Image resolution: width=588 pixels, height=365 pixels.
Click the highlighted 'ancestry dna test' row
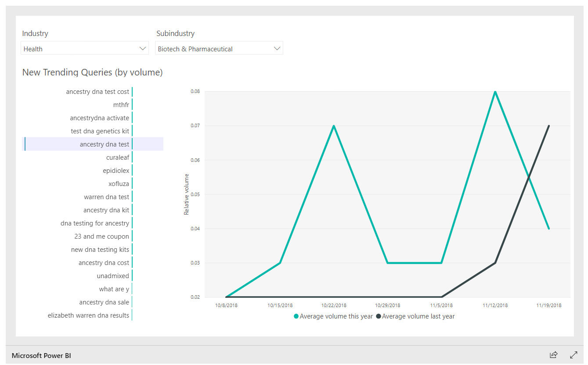105,144
